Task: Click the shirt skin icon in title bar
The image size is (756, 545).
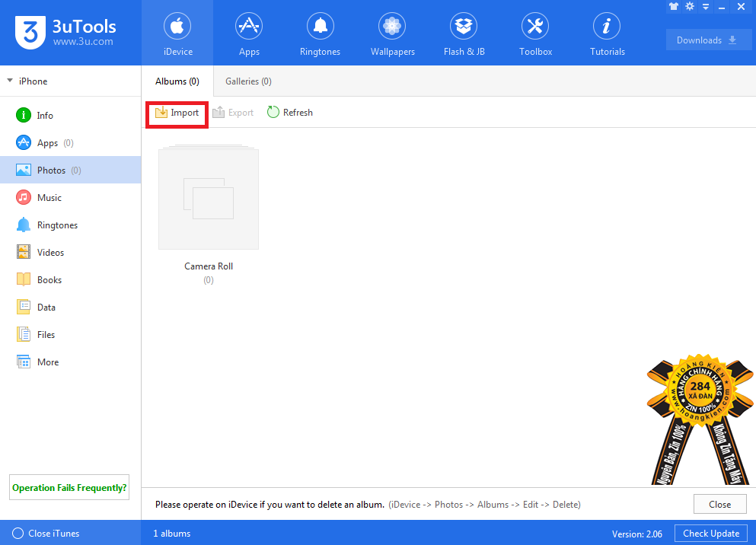Action: (674, 6)
